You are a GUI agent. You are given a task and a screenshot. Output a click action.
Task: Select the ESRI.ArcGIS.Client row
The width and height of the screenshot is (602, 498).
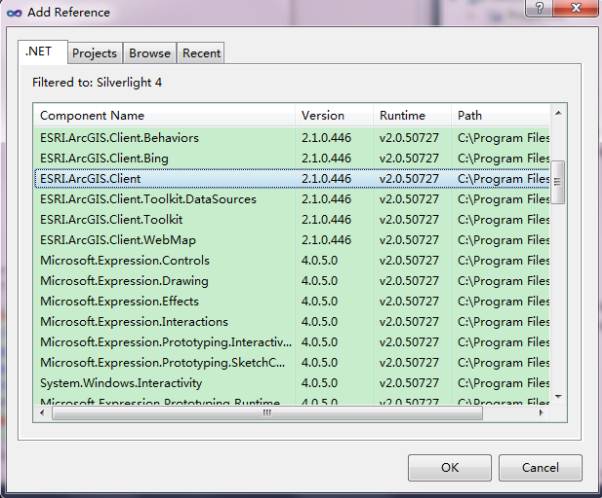click(x=292, y=179)
